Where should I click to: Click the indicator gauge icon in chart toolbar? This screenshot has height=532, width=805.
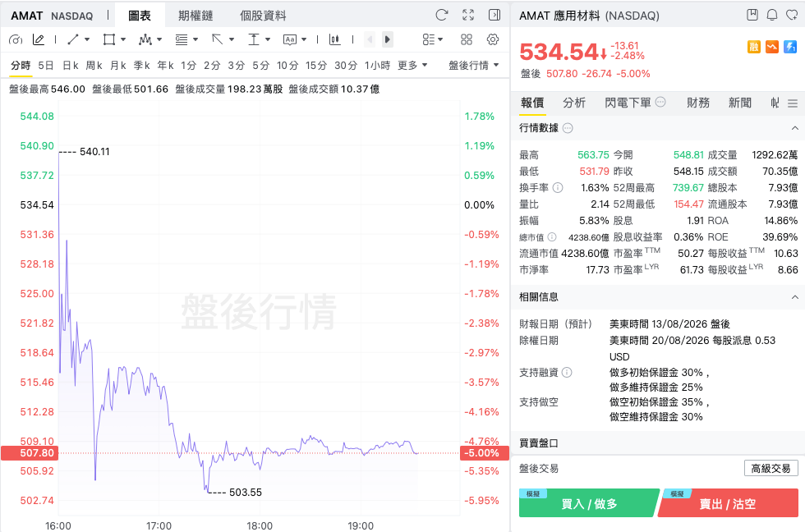coord(16,39)
